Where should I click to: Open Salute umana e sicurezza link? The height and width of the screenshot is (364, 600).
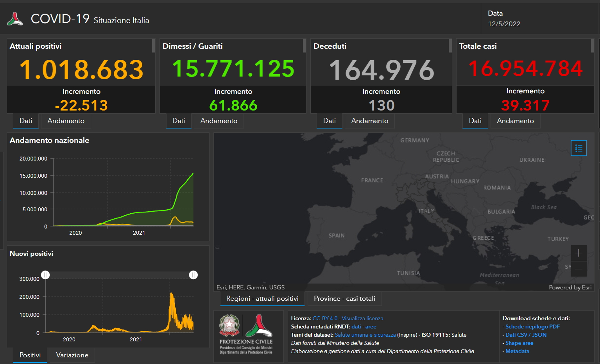click(x=365, y=335)
